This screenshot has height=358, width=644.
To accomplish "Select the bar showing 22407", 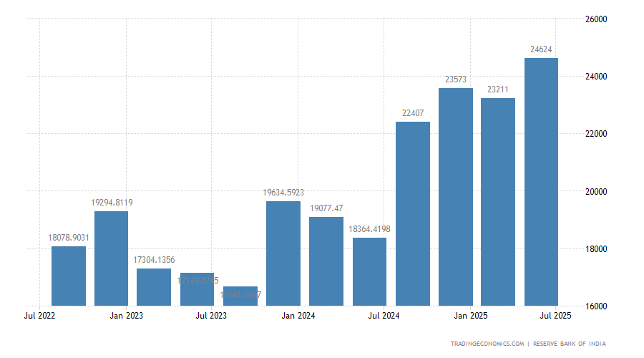I will click(x=412, y=213).
